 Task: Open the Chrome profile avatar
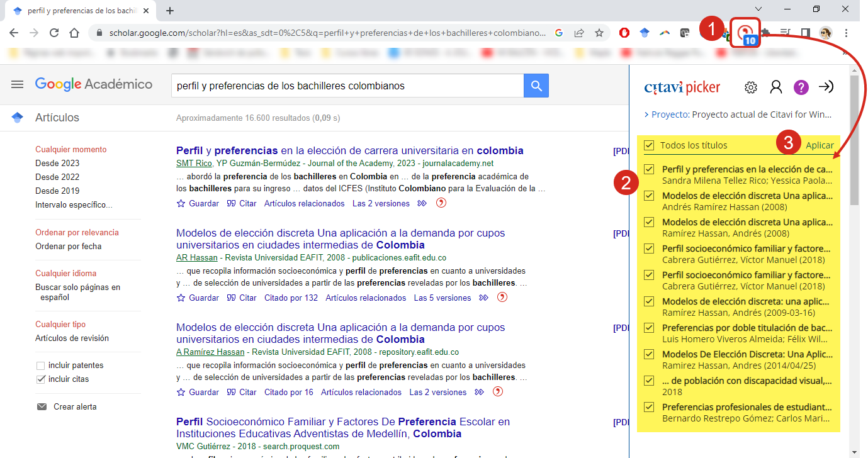click(x=825, y=33)
